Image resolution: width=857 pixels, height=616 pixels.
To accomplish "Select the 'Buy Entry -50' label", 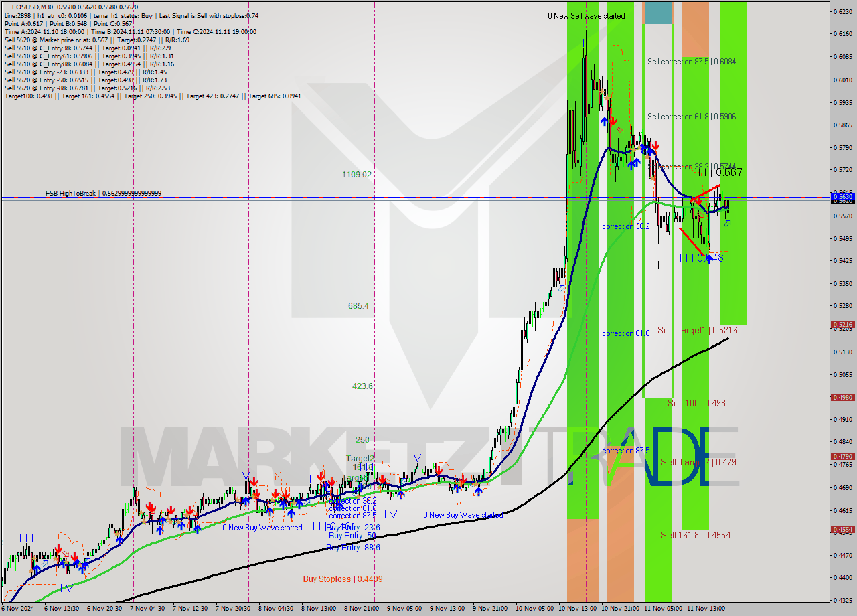I will (x=352, y=536).
